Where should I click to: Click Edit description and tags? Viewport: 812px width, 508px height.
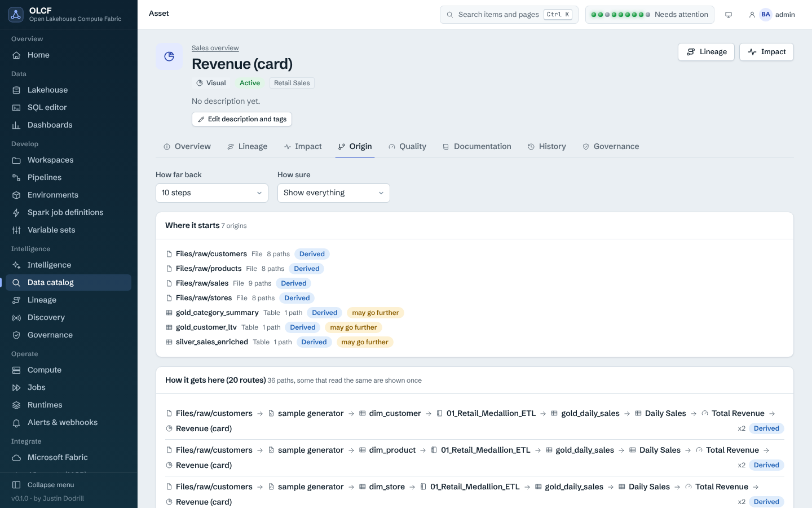tap(242, 119)
